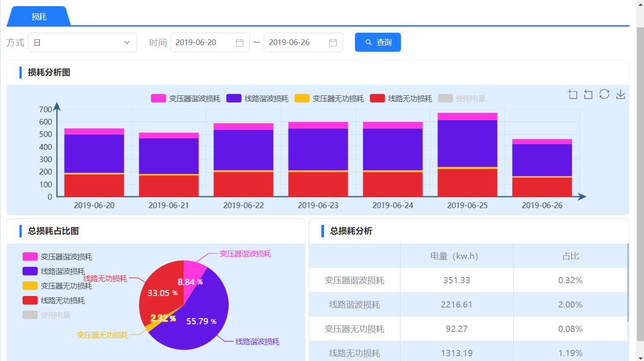Toggle 线路无功损耗 legend in pie chart

point(53,300)
